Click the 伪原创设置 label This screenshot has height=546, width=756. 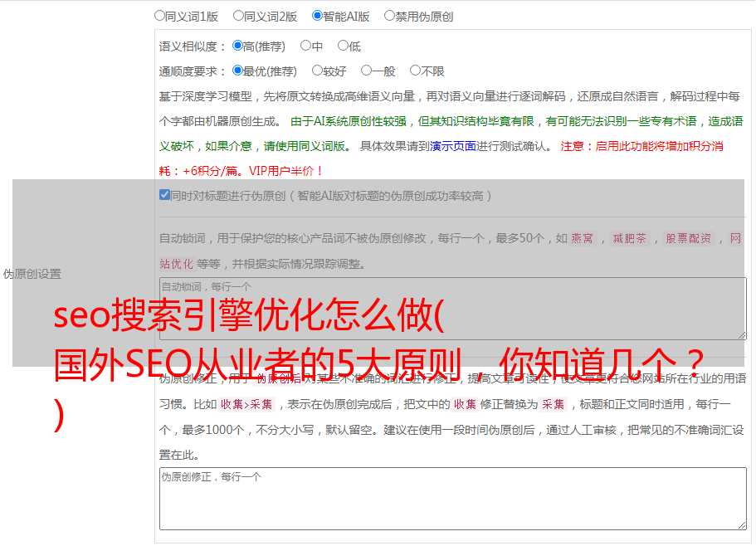(32, 274)
